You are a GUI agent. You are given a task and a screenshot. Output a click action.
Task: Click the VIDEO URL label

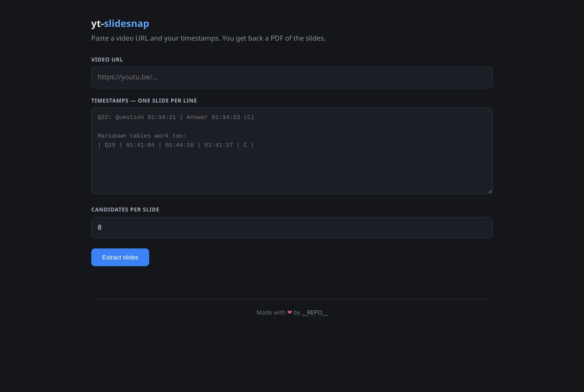pyautogui.click(x=107, y=60)
